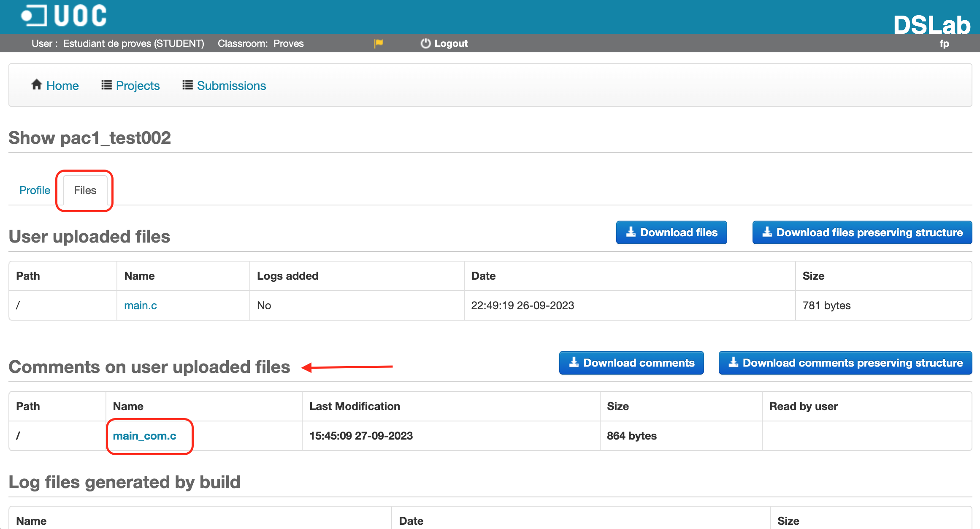980x529 pixels.
Task: Click the Projects list icon
Action: click(107, 85)
